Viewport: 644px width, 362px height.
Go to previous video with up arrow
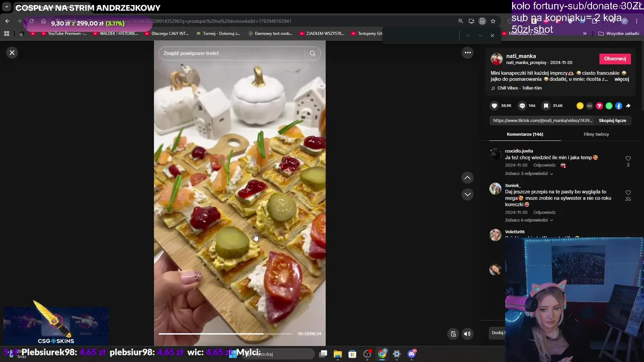pyautogui.click(x=467, y=177)
